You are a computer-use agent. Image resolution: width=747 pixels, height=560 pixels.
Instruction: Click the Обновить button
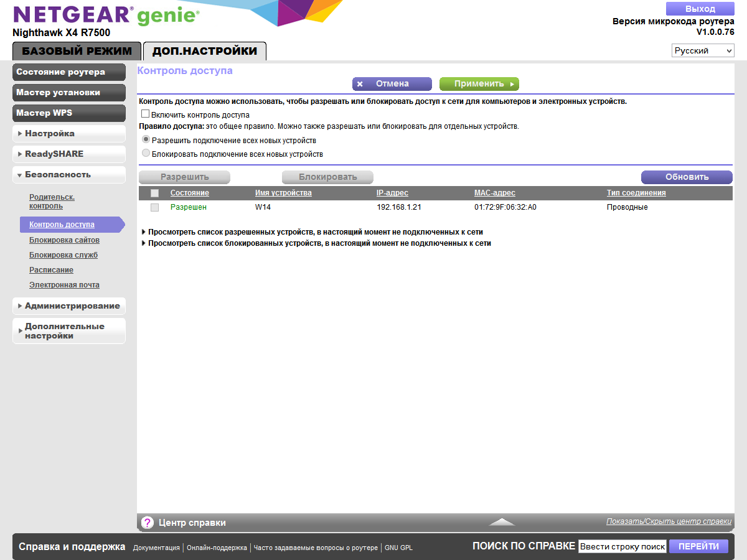(x=687, y=177)
